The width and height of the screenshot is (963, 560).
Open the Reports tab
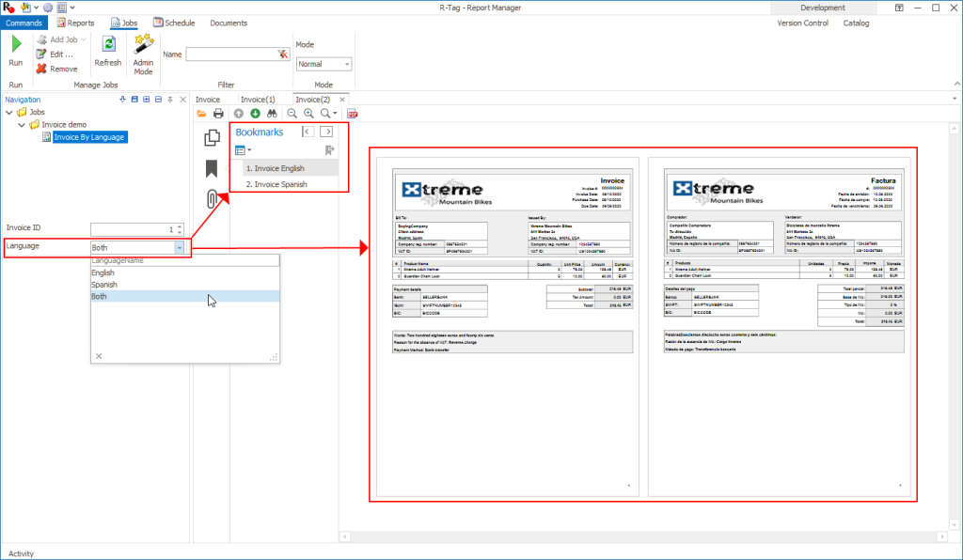[75, 23]
